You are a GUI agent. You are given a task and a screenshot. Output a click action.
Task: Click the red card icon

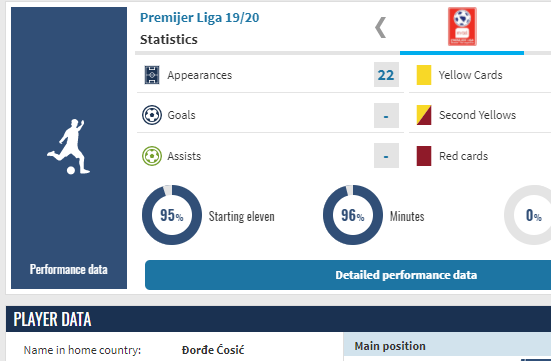pyautogui.click(x=424, y=156)
